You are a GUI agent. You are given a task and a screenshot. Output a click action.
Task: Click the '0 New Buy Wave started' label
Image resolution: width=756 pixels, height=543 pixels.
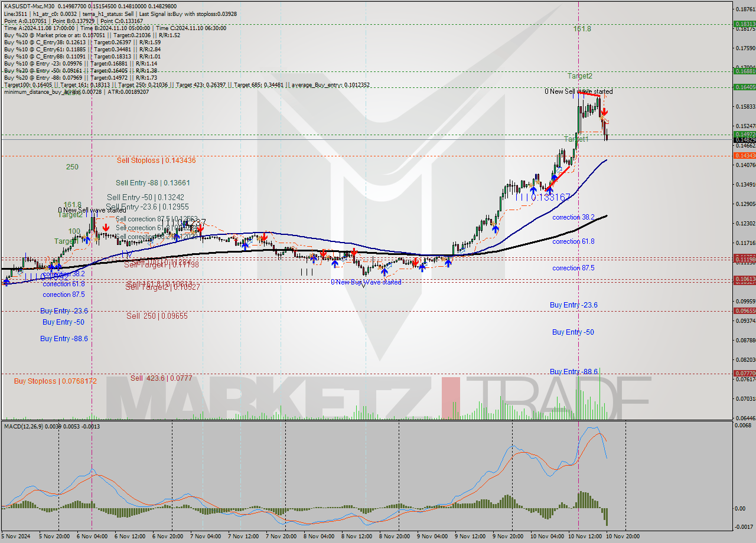point(366,282)
